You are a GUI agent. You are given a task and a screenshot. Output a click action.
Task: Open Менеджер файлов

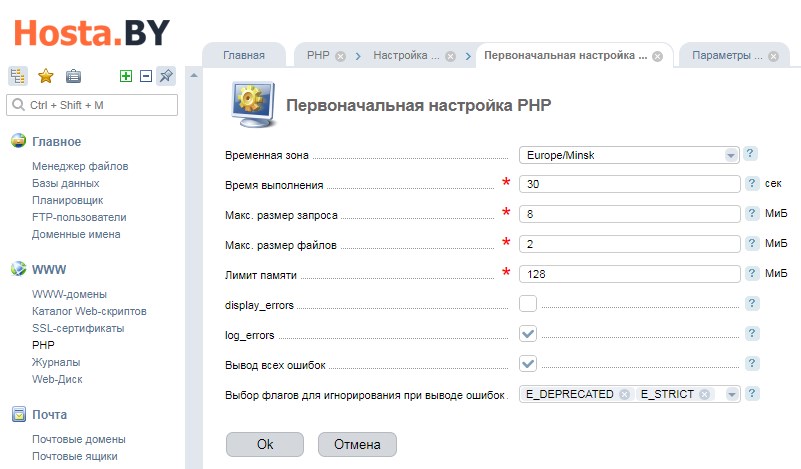pyautogui.click(x=80, y=166)
